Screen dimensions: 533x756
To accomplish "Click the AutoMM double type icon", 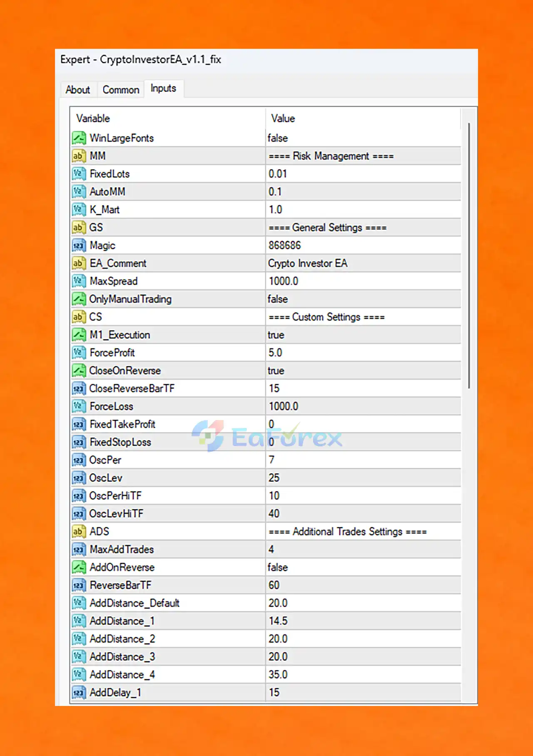I will coord(79,192).
